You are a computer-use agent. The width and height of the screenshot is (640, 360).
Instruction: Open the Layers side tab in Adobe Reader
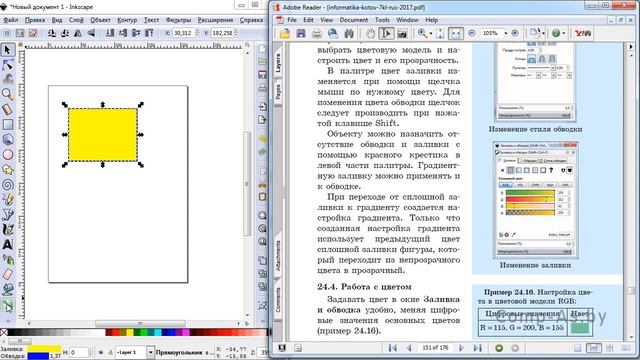[x=278, y=62]
